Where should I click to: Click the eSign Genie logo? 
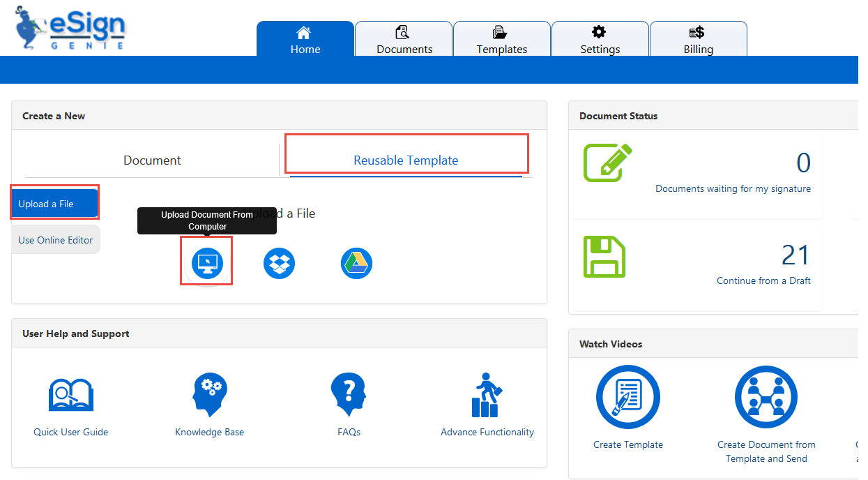coord(70,28)
